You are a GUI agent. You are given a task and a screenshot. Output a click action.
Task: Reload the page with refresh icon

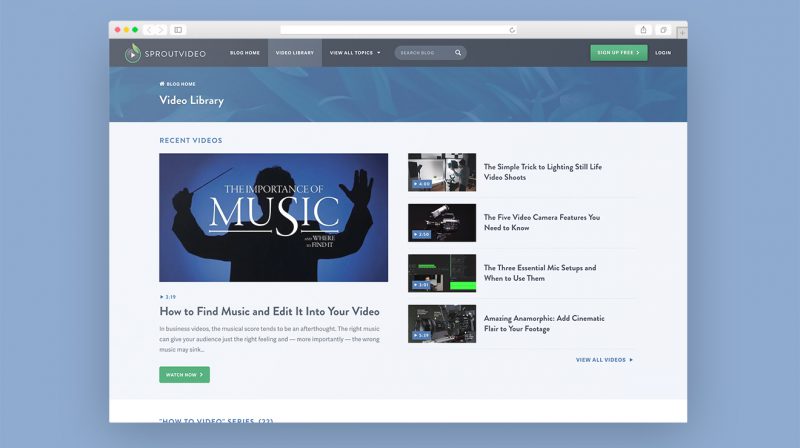[512, 30]
